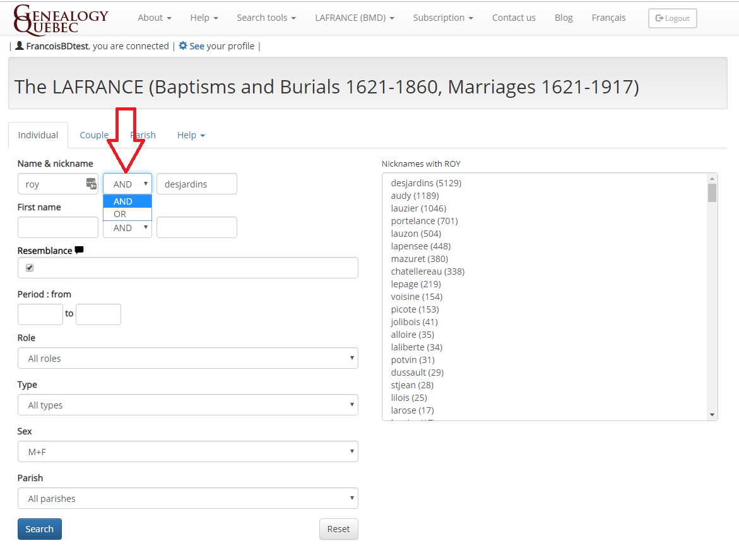The width and height of the screenshot is (739, 560).
Task: Click the Resemblance info comment icon
Action: pyautogui.click(x=79, y=250)
